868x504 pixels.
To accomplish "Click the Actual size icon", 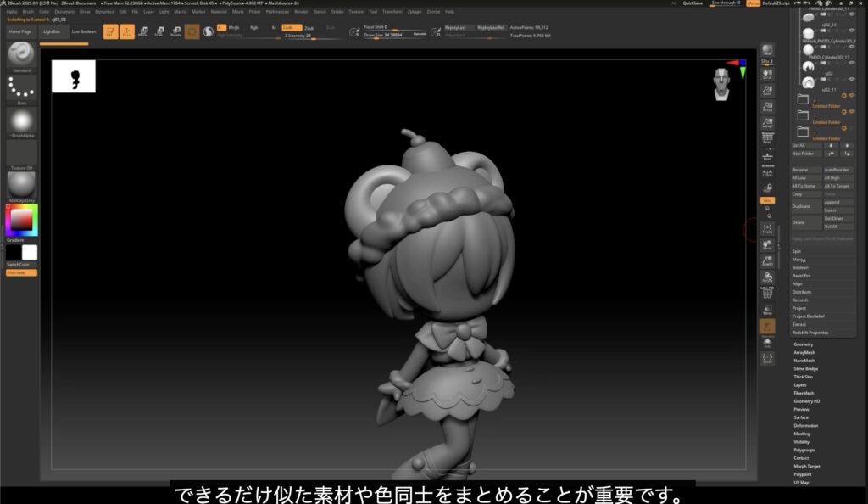I will coord(767,107).
